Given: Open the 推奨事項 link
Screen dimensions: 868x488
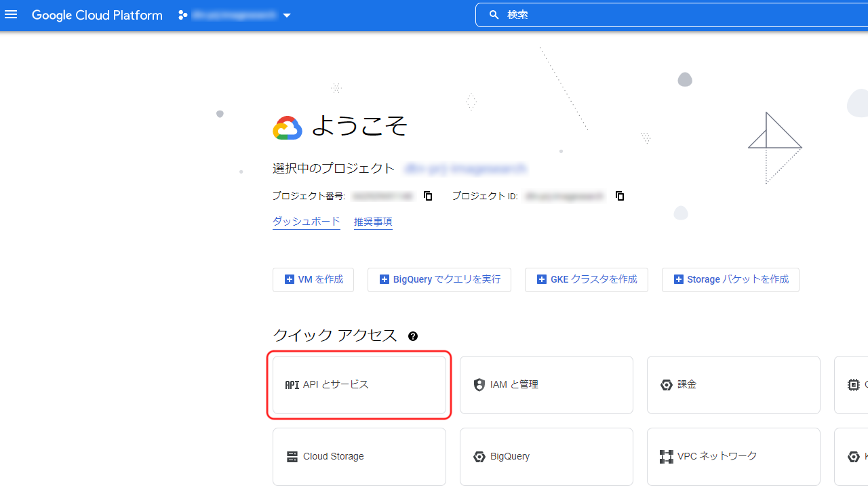Looking at the screenshot, I should click(373, 222).
